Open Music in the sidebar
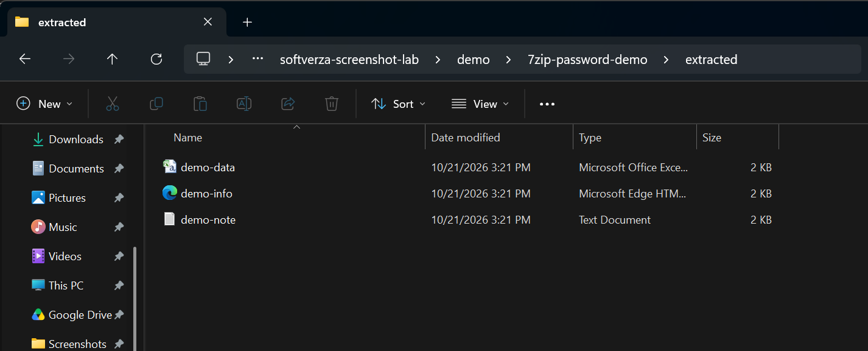The height and width of the screenshot is (351, 868). tap(63, 227)
